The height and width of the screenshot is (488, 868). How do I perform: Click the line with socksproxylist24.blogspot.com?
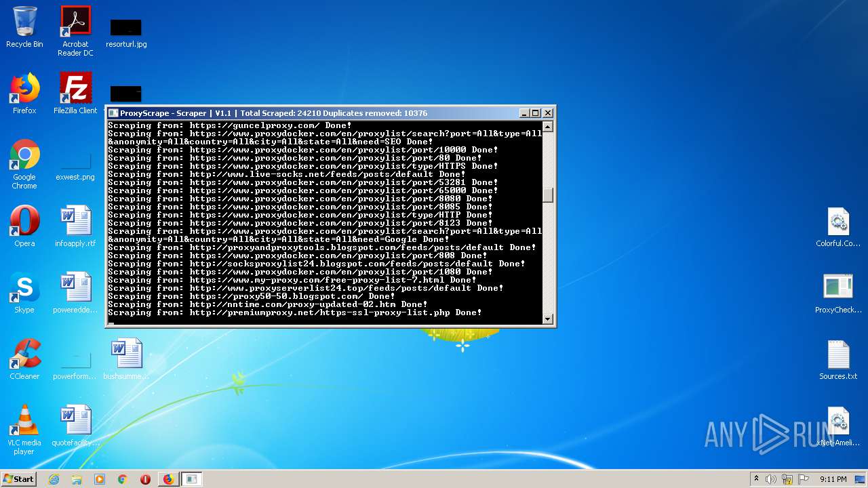coord(317,264)
